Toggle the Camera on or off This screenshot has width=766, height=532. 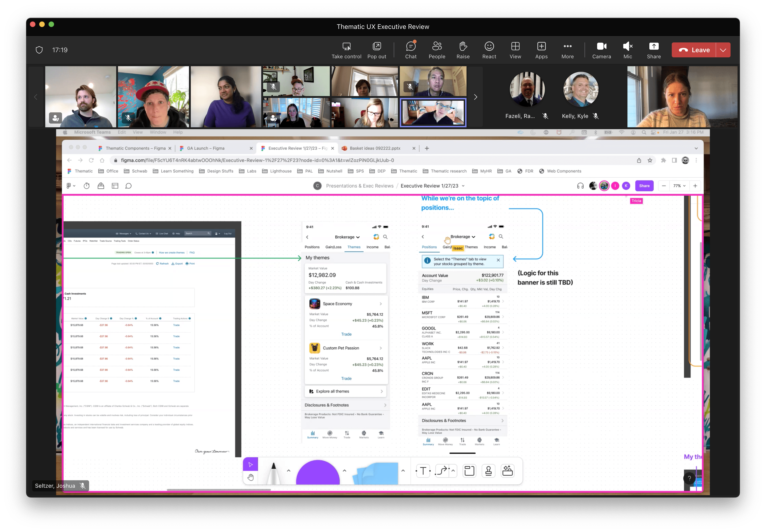coord(601,50)
